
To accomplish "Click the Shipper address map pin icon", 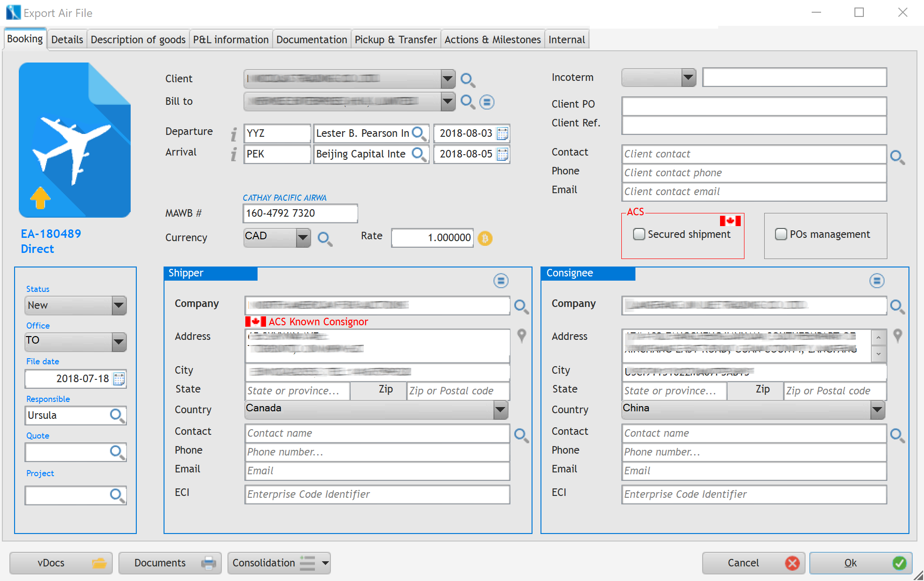I will pos(522,336).
